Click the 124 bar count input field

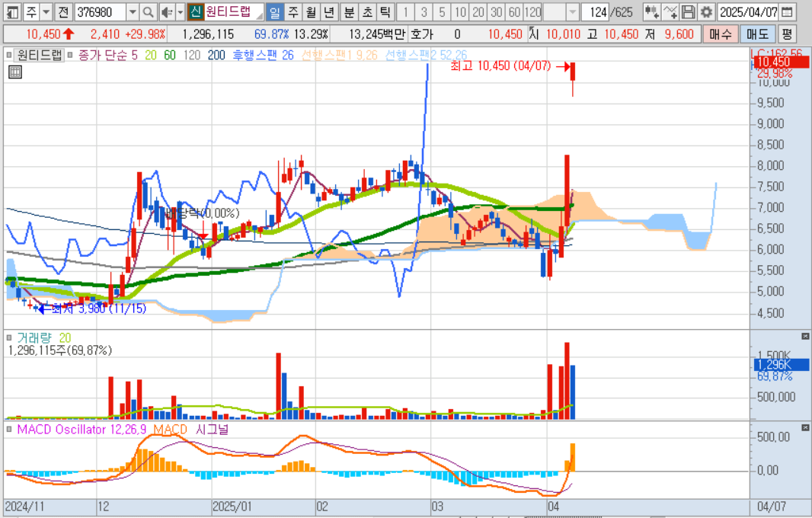(x=594, y=11)
